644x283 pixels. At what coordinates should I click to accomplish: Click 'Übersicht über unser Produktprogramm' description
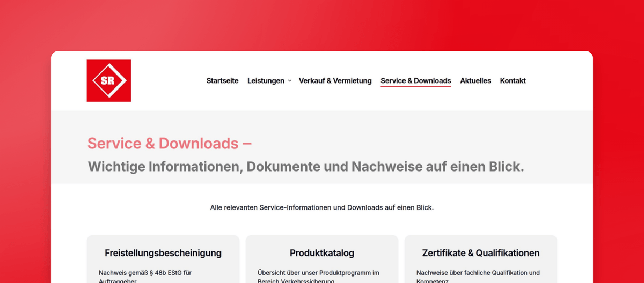319,277
